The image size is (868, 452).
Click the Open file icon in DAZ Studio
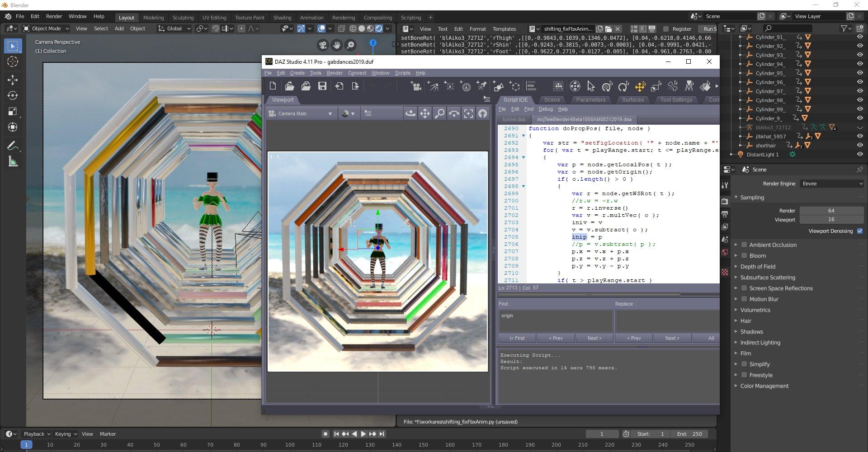pos(289,86)
